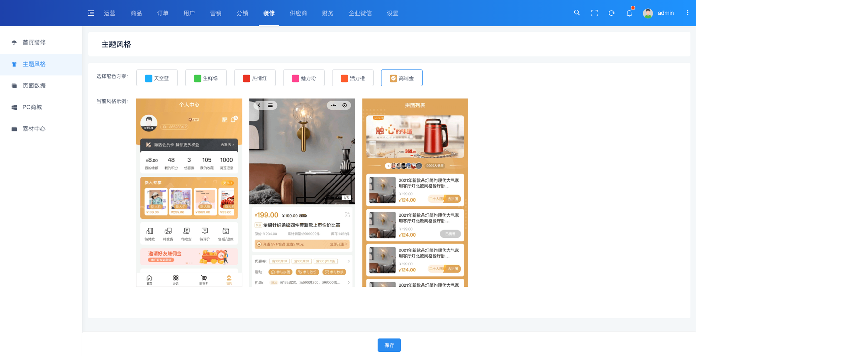
Task: Click the 拼团列表 preview thumbnail
Action: click(415, 192)
